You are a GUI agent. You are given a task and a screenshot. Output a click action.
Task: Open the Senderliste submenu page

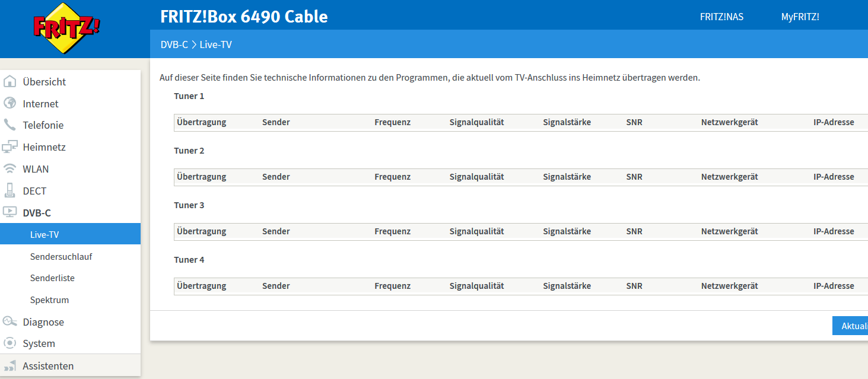pyautogui.click(x=52, y=278)
